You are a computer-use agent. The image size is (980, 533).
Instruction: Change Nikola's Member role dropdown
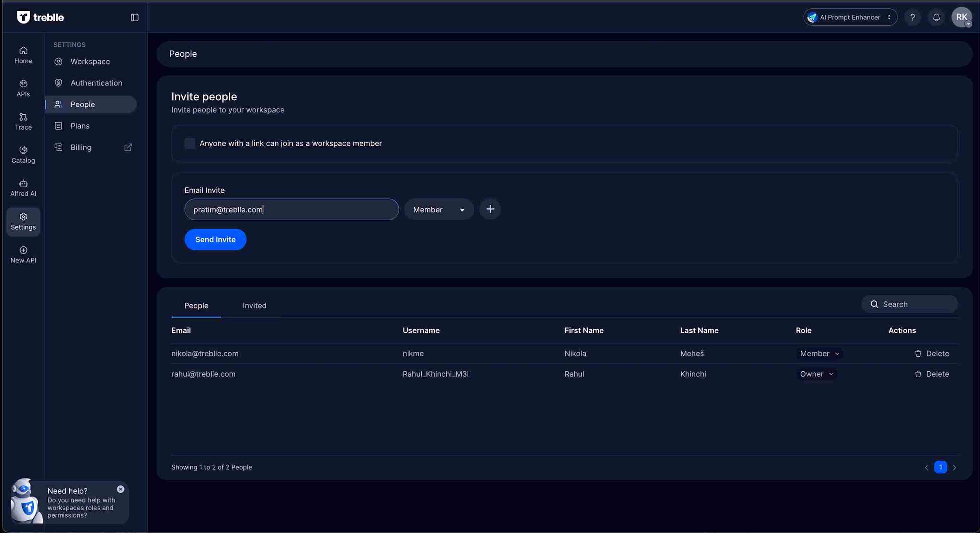click(819, 354)
